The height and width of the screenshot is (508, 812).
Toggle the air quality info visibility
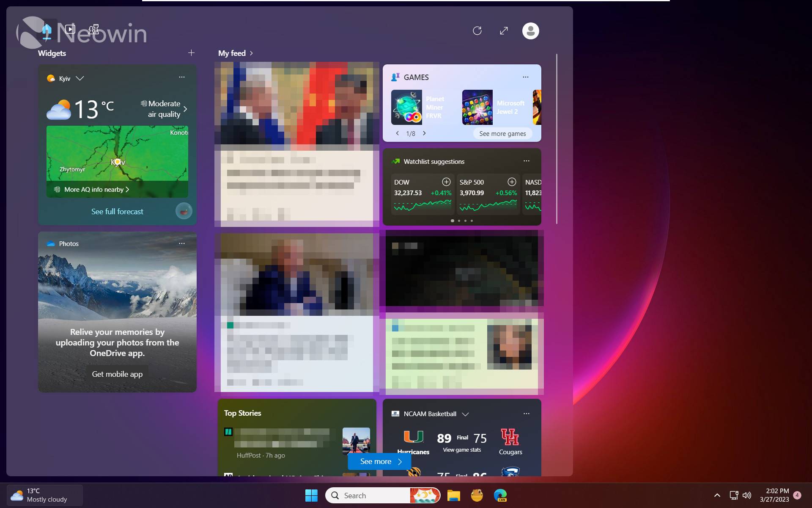187,109
